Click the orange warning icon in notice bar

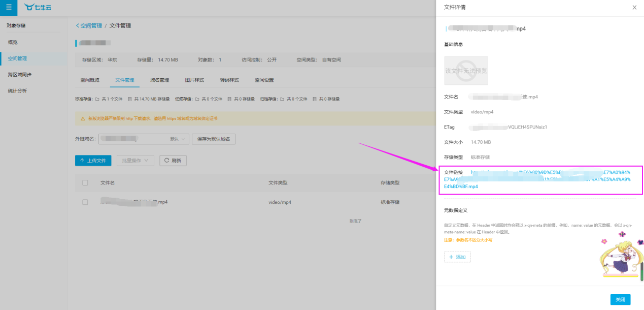click(x=83, y=118)
